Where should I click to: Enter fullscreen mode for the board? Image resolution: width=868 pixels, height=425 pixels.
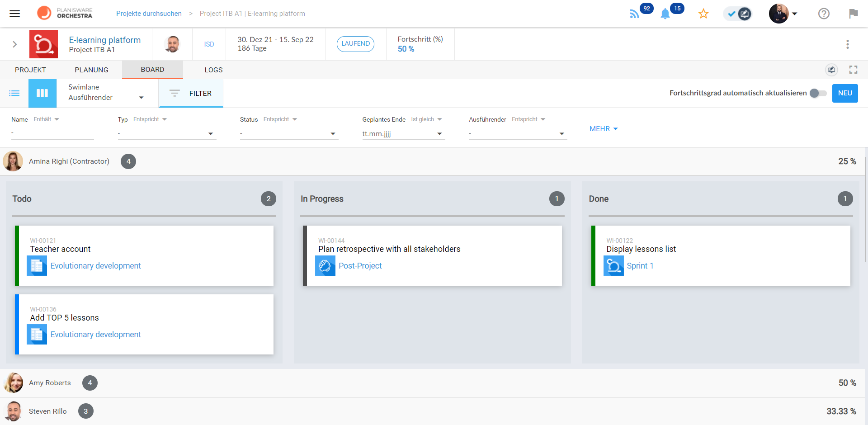853,70
